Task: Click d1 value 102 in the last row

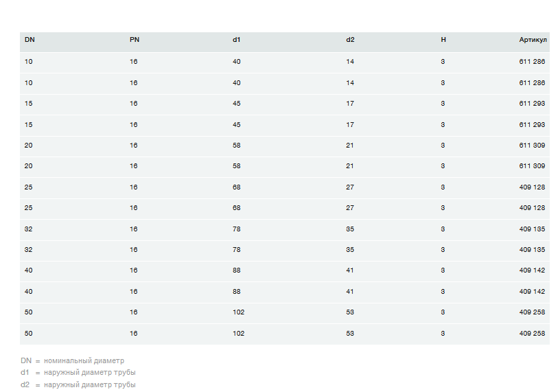Action: tap(238, 334)
